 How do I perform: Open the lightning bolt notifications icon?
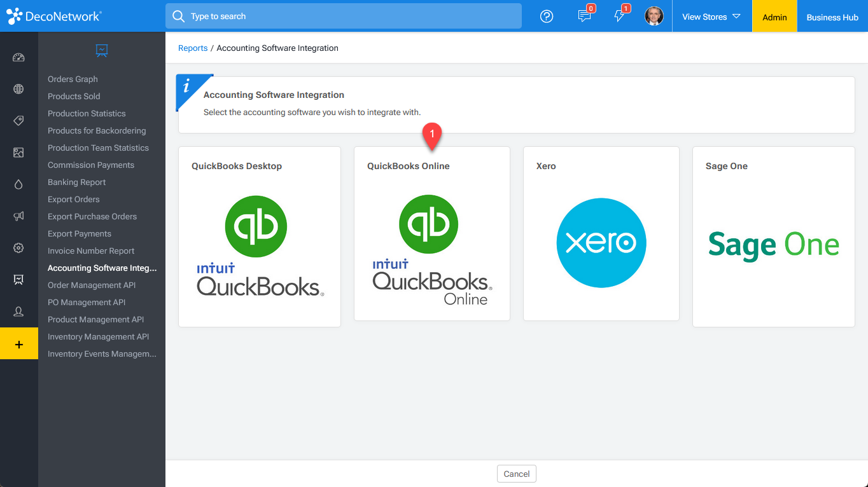click(620, 15)
